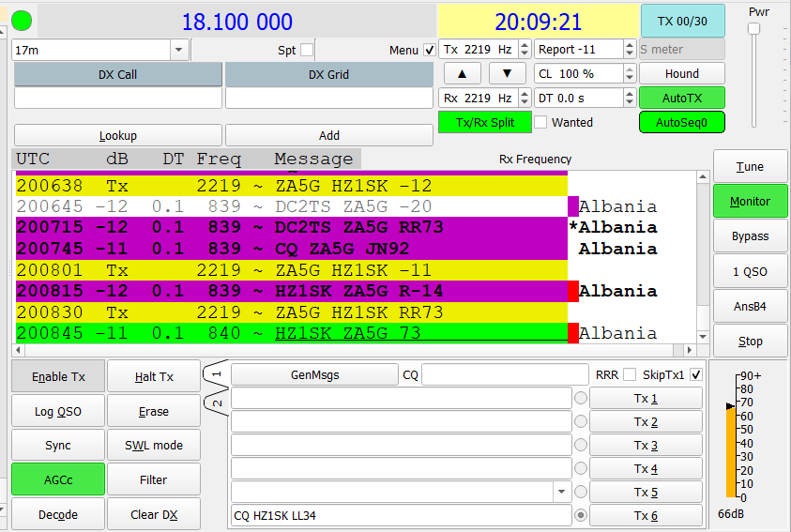Select message tab 2
This screenshot has height=532, width=791.
pos(216,403)
